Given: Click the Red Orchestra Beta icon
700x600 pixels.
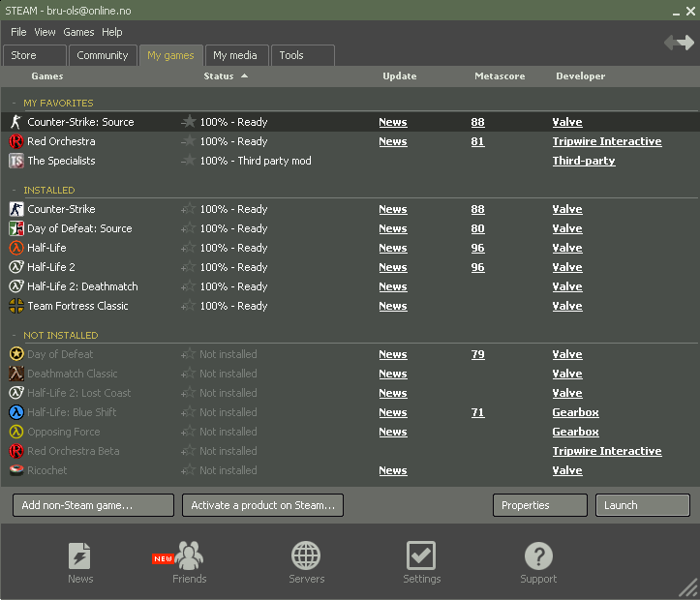Looking at the screenshot, I should click(x=16, y=451).
